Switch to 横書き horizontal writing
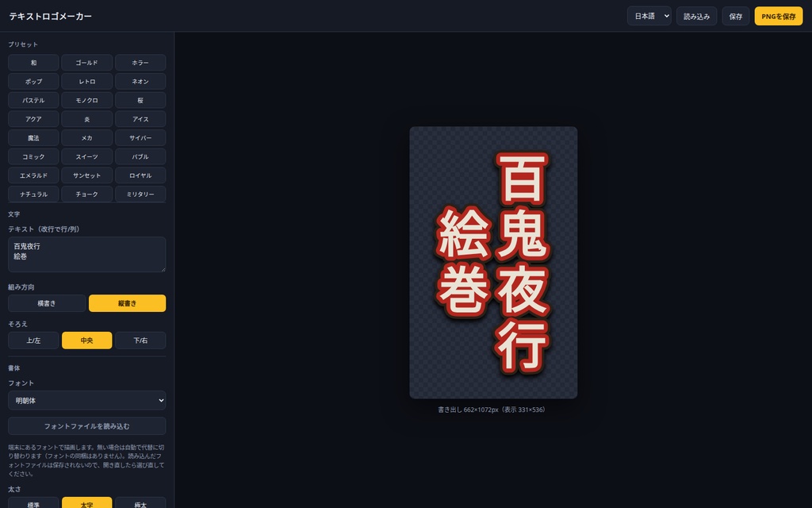The width and height of the screenshot is (812, 508). click(47, 303)
